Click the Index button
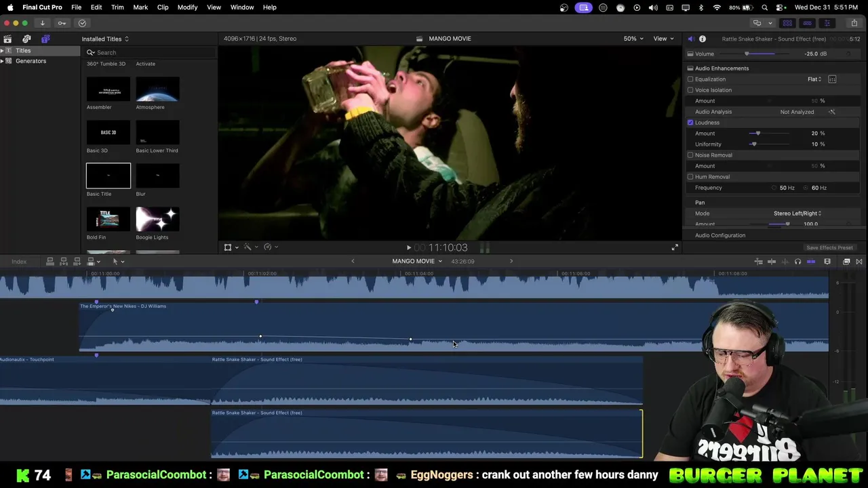The image size is (868, 488). click(x=19, y=262)
